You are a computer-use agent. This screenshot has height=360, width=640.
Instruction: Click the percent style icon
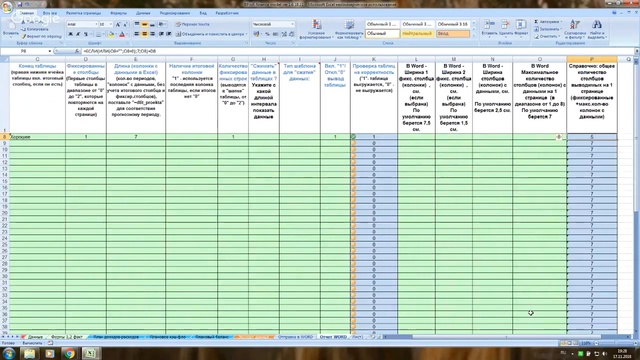pos(267,34)
